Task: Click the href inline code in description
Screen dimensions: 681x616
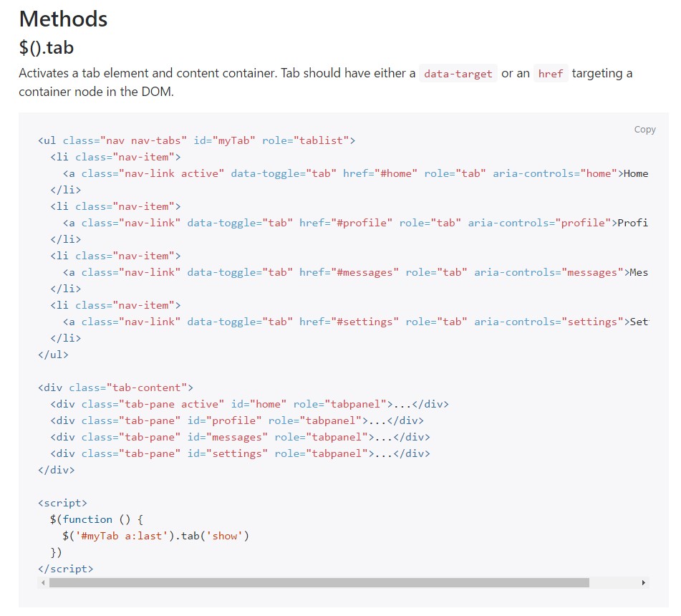Action: click(x=551, y=73)
